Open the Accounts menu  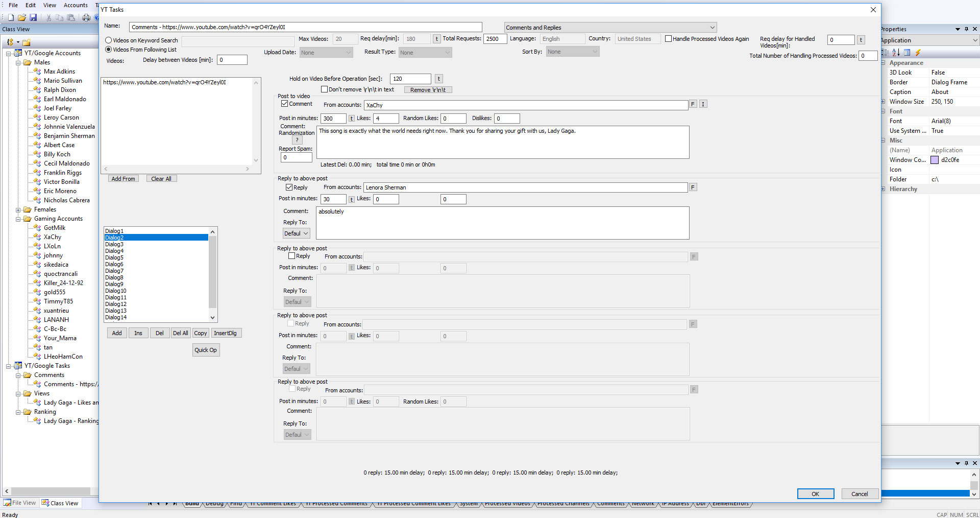tap(76, 5)
